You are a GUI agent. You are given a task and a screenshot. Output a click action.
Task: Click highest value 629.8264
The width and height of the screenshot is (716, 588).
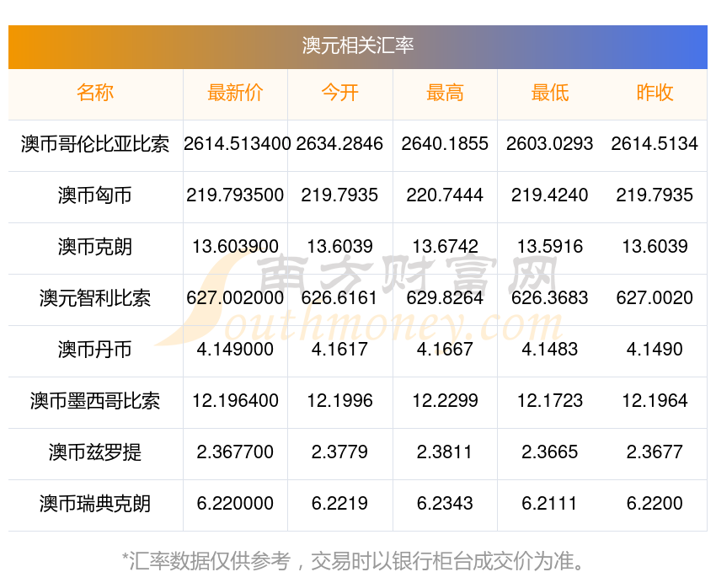click(x=445, y=298)
